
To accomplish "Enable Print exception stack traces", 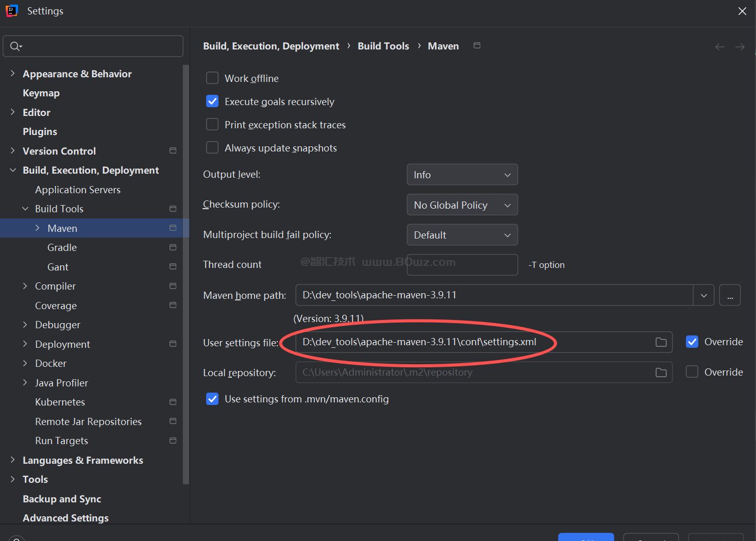I will pos(212,124).
